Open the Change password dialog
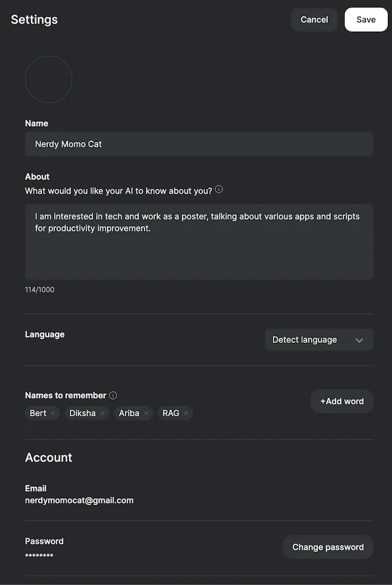This screenshot has width=392, height=585. [x=327, y=547]
